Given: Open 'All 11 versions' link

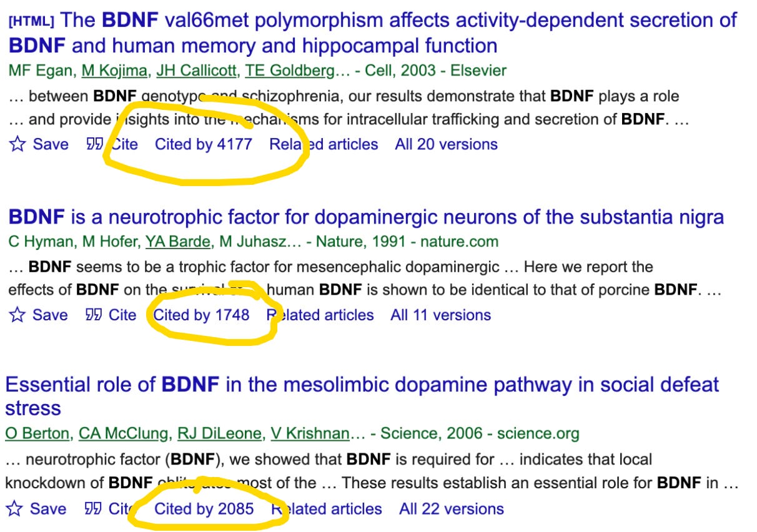Looking at the screenshot, I should [440, 315].
